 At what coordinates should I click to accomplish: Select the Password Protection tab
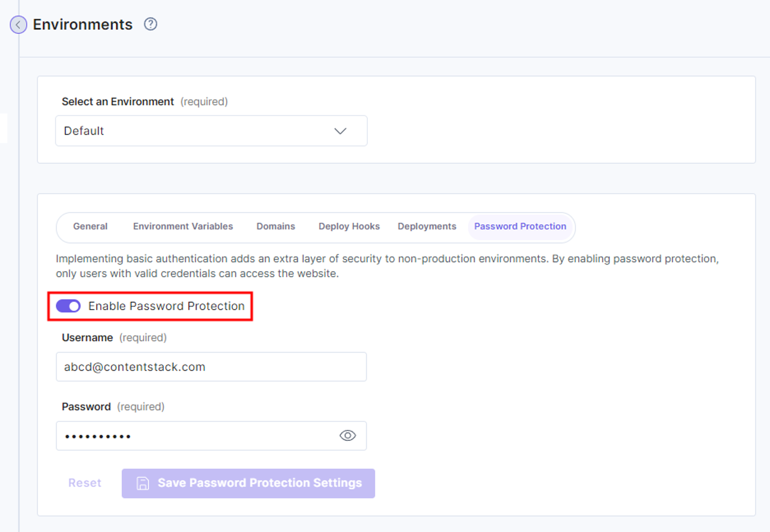coord(520,226)
